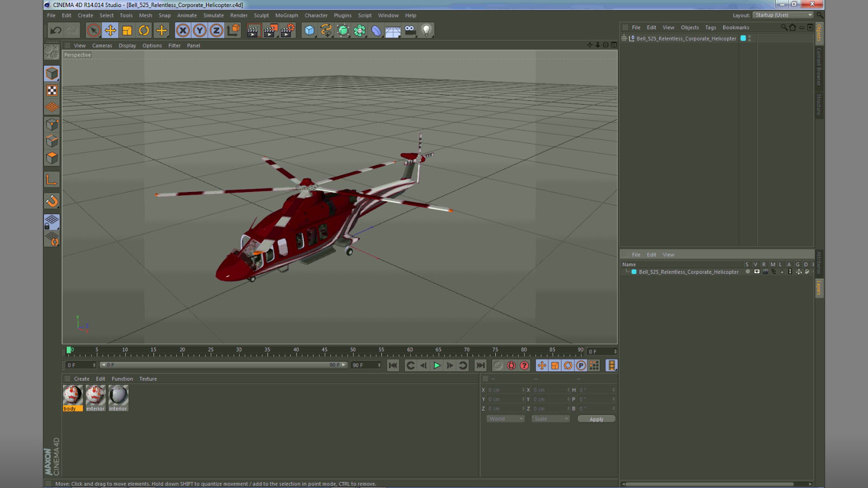Screen dimensions: 868x488
Task: Add a camera object
Action: [x=410, y=30]
